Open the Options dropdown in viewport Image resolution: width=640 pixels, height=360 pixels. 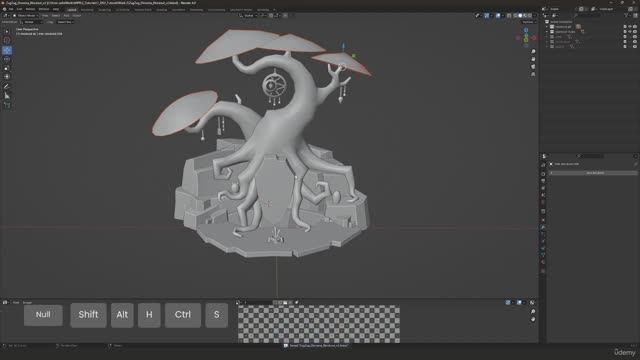529,22
